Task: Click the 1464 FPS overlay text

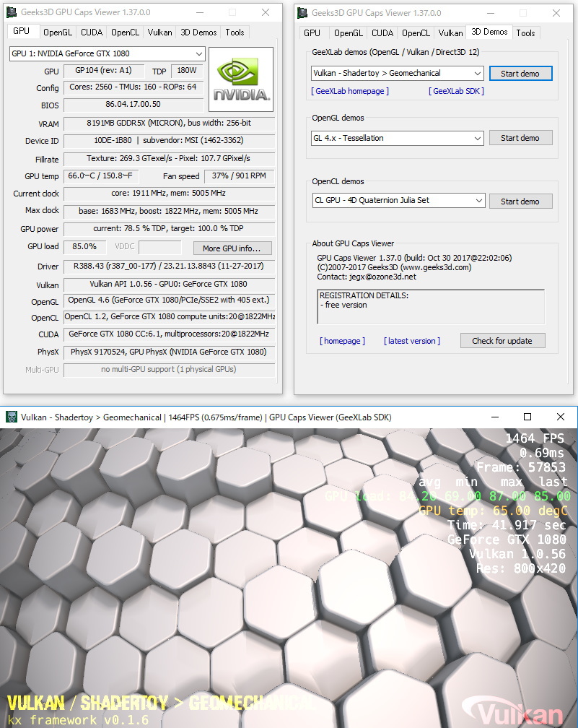Action: (535, 438)
